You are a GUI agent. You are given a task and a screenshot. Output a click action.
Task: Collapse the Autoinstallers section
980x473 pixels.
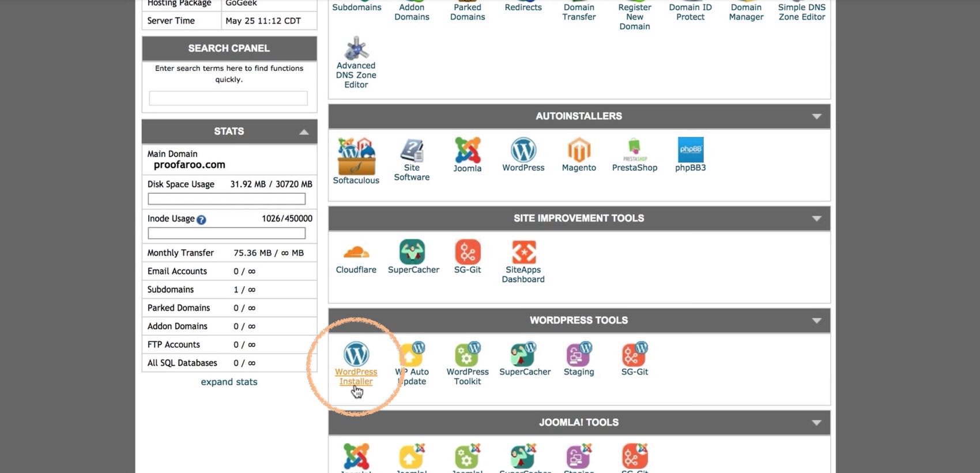coord(816,117)
